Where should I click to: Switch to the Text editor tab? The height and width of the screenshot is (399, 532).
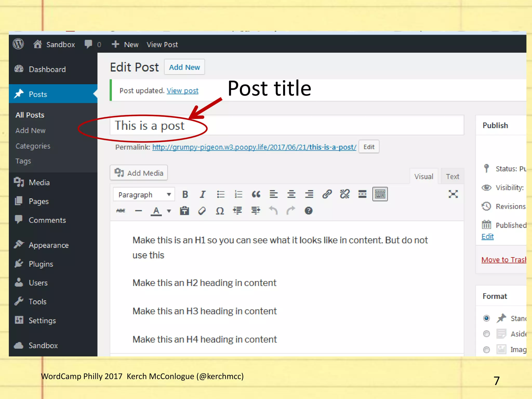[452, 177]
